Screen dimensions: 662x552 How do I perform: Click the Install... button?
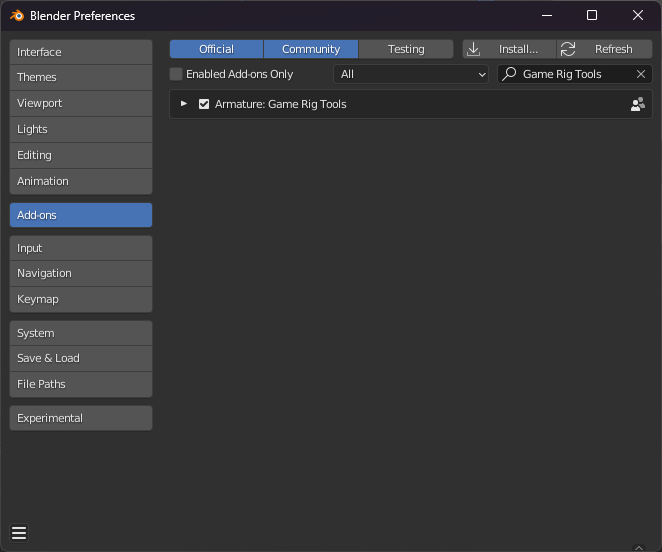tap(510, 49)
